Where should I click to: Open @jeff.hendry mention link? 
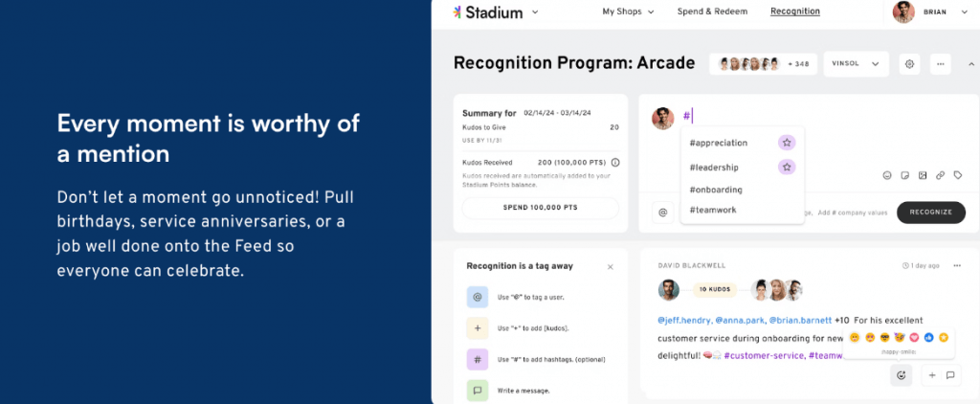[x=684, y=320]
